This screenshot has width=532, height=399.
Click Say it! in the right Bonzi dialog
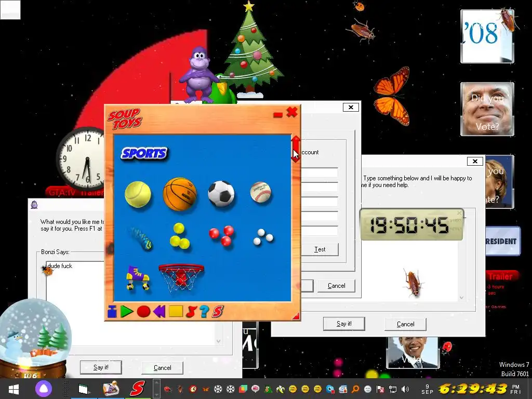(x=344, y=324)
